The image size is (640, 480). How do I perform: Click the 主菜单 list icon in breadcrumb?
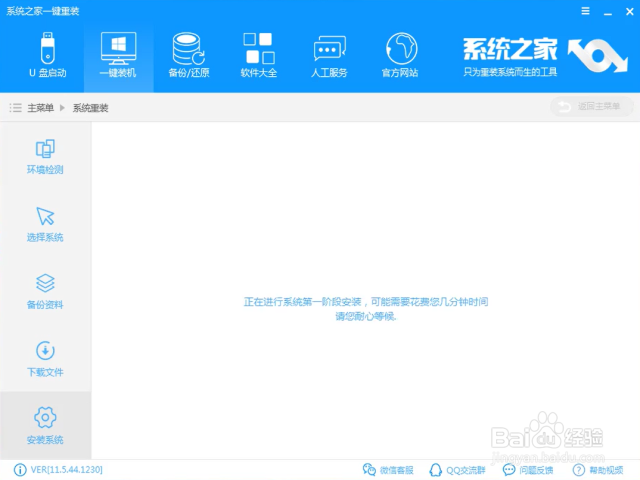coord(16,108)
